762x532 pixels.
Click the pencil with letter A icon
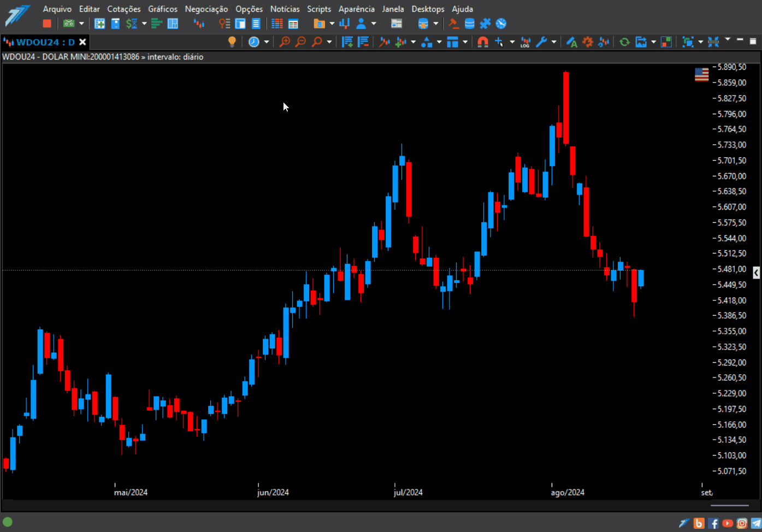(x=572, y=42)
